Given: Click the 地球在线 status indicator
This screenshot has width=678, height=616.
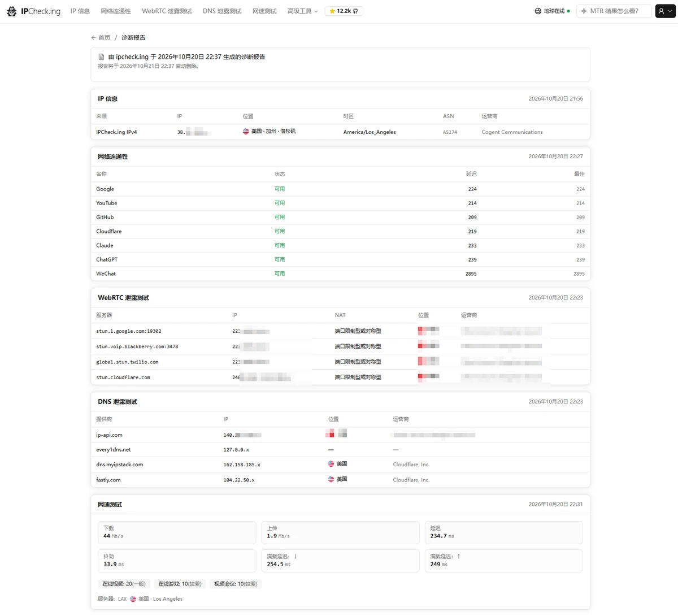Looking at the screenshot, I should click(552, 11).
